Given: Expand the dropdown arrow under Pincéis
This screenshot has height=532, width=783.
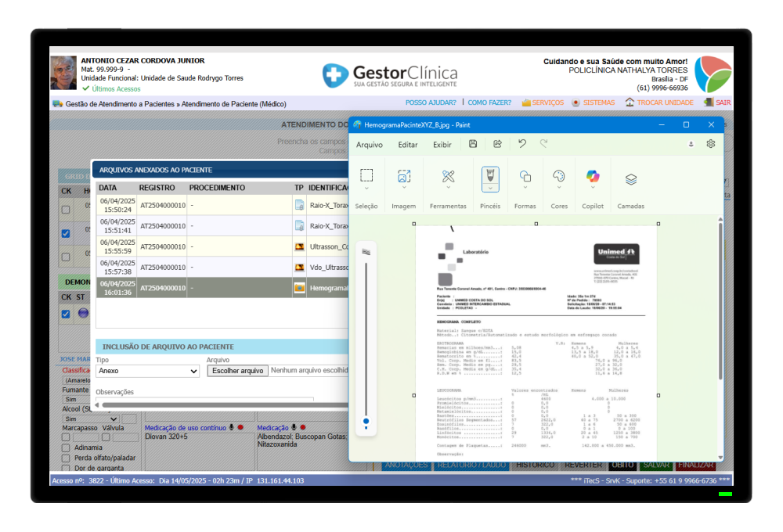Looking at the screenshot, I should (490, 188).
